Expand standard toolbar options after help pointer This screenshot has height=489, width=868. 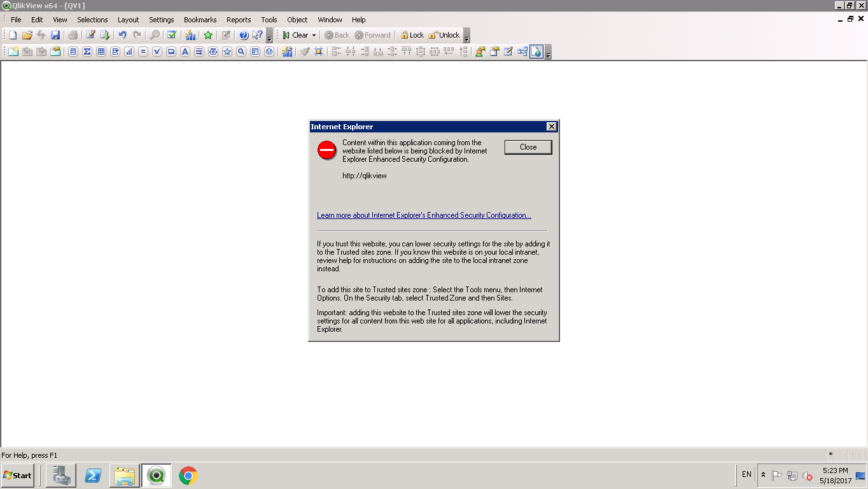point(269,35)
